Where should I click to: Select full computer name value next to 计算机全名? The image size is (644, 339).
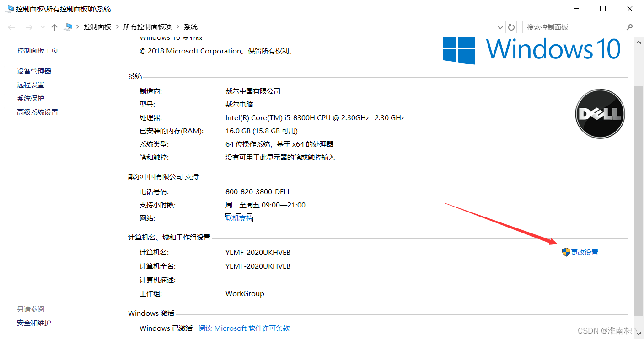tap(258, 266)
